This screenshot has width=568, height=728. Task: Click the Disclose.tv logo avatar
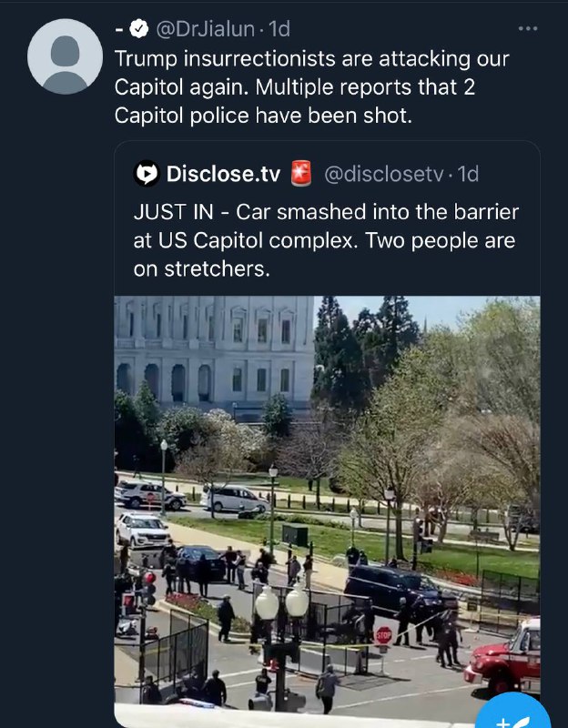point(146,173)
